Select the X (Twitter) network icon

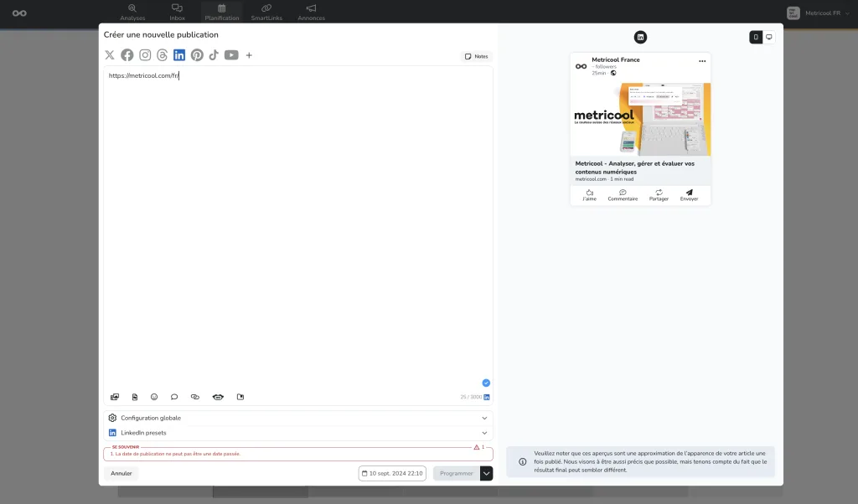pos(110,55)
